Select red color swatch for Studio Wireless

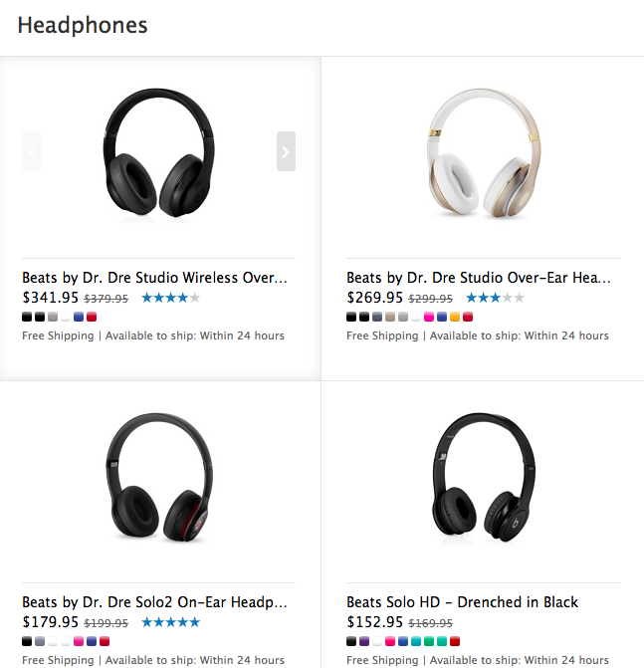click(x=92, y=317)
